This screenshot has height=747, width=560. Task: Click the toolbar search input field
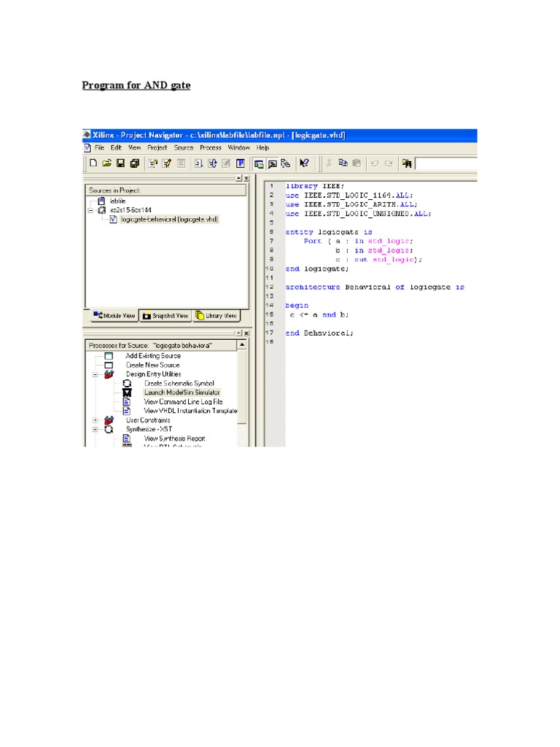pyautogui.click(x=446, y=164)
